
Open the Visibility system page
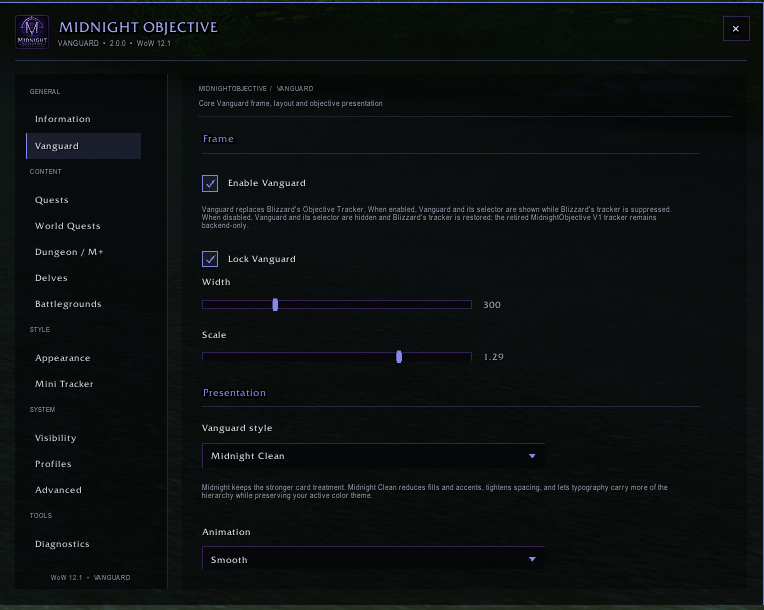coord(56,438)
